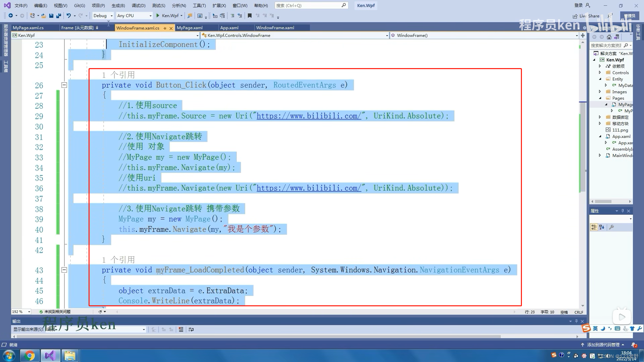Image resolution: width=644 pixels, height=362 pixels.
Task: Open the 生成(B) menu
Action: point(118,5)
